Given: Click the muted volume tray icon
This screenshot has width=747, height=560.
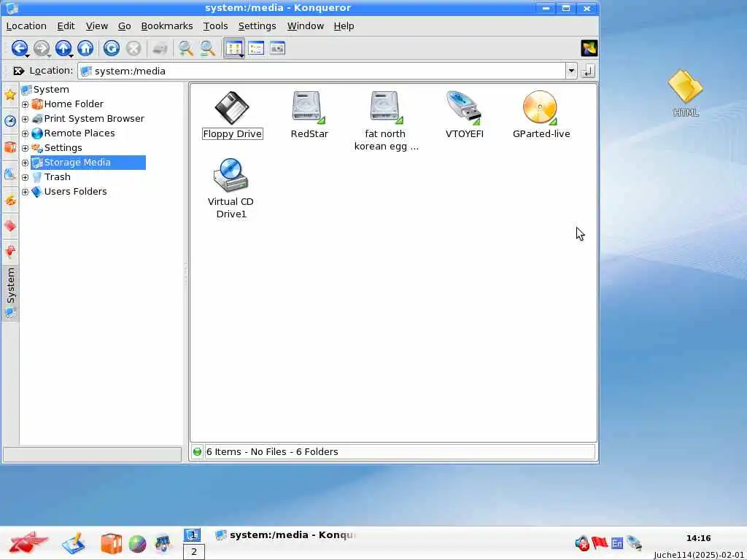Looking at the screenshot, I should point(582,542).
